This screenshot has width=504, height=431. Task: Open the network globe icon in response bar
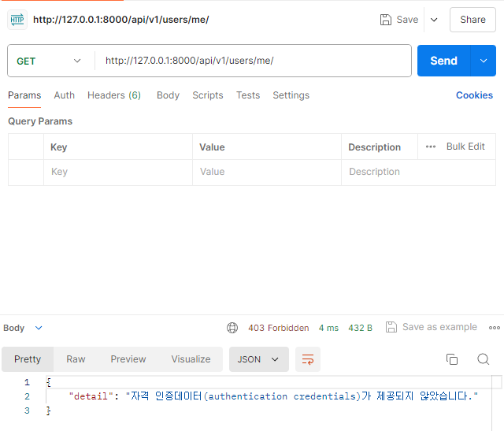point(232,328)
